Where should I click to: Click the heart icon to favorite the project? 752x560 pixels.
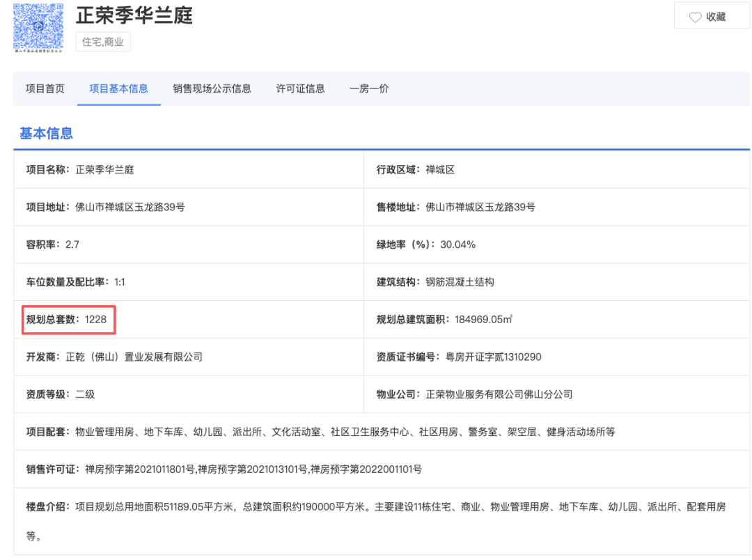tap(695, 17)
